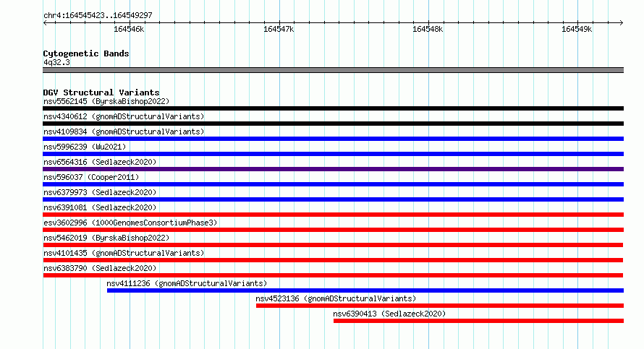Select the red nsv6391081 variant bar
This screenshot has height=349, width=644.
333,215
